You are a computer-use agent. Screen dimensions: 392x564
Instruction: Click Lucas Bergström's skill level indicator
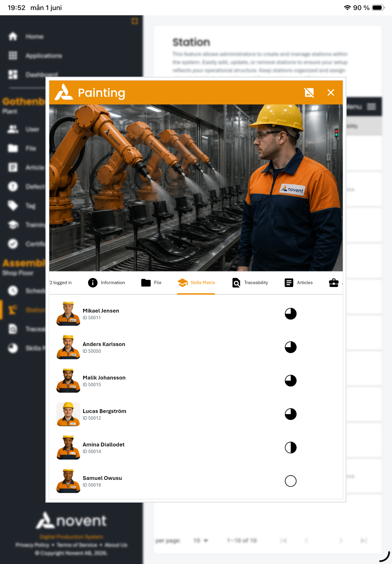tap(291, 414)
